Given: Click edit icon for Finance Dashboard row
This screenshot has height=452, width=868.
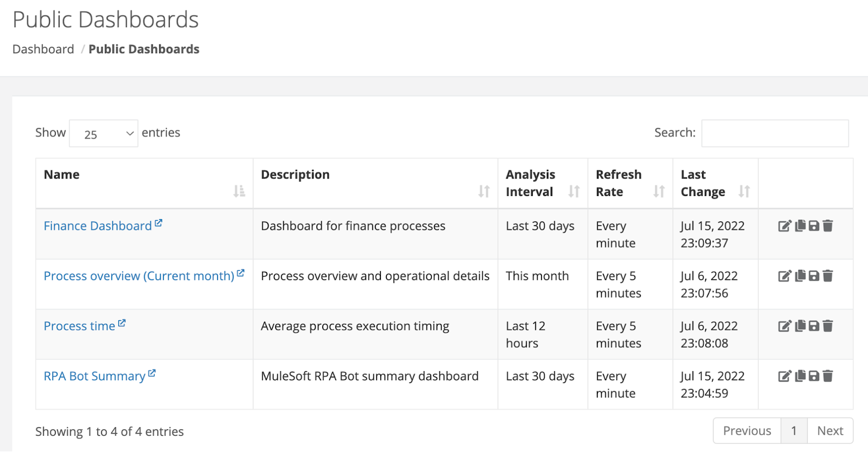Looking at the screenshot, I should click(x=784, y=226).
